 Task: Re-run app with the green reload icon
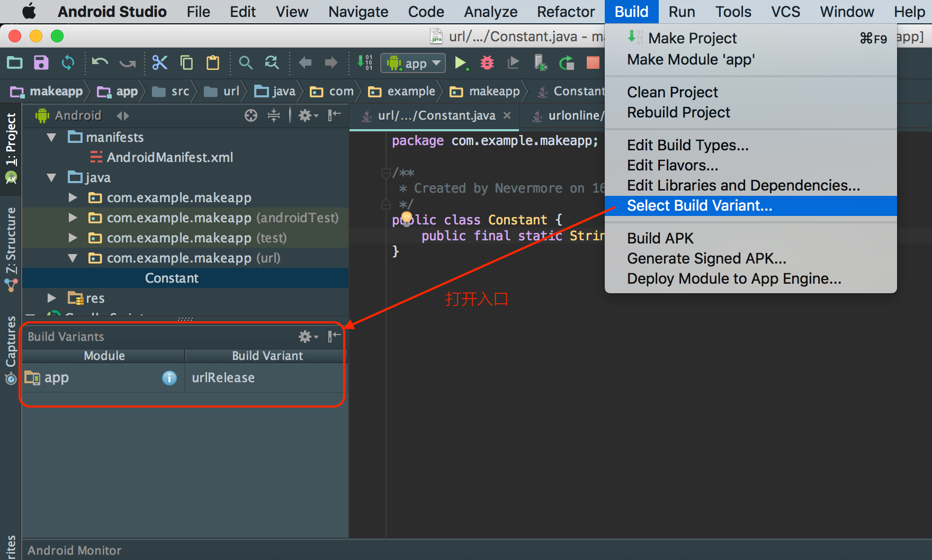tap(567, 64)
